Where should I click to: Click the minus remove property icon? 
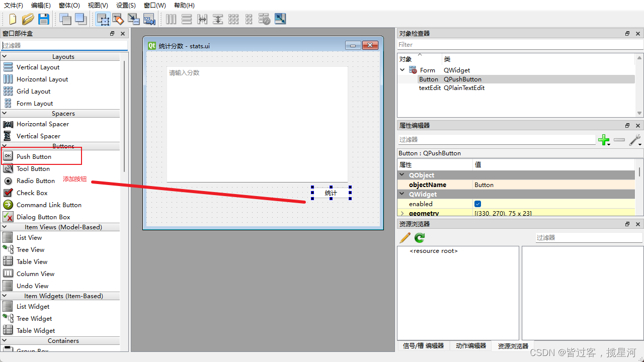620,140
